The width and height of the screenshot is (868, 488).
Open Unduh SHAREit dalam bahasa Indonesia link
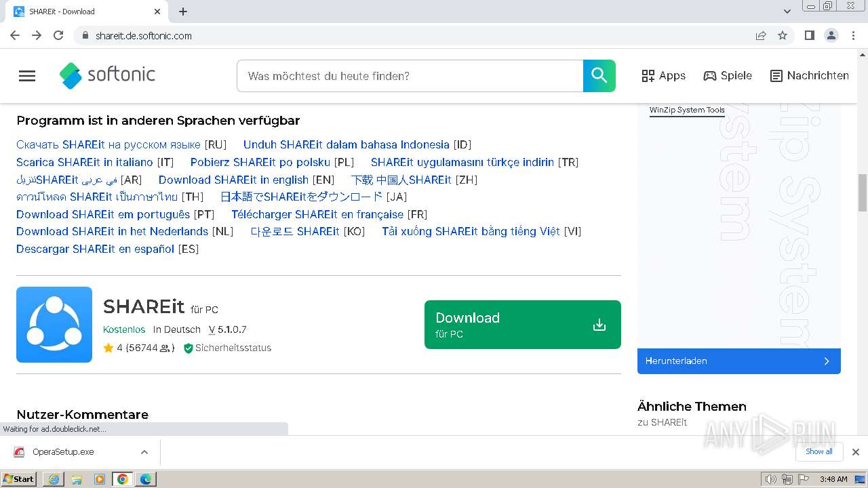[346, 144]
